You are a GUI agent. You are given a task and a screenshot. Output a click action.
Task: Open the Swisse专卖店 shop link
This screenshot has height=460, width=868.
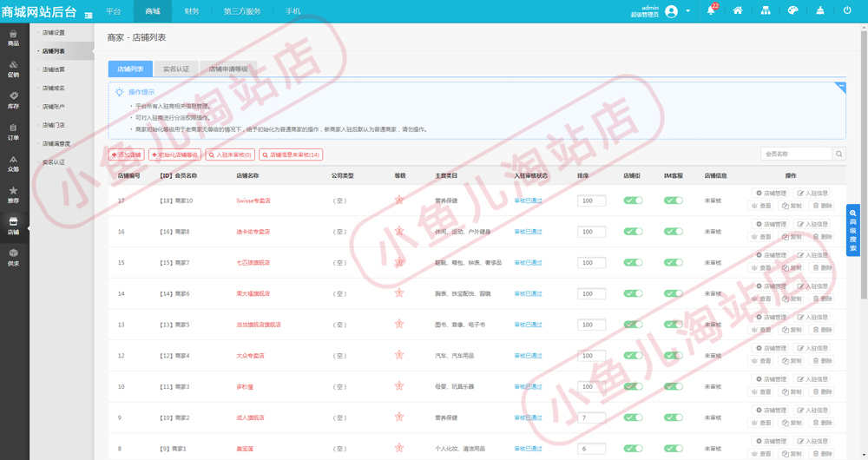tap(253, 200)
